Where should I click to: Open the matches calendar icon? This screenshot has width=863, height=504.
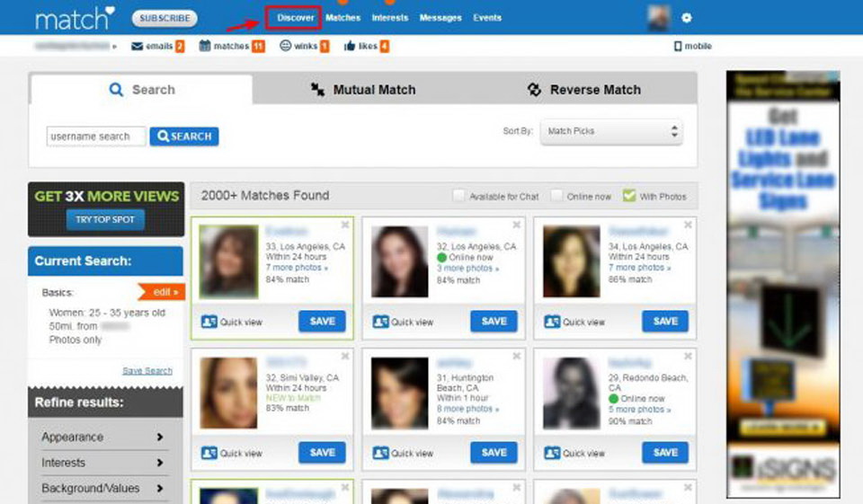point(205,46)
